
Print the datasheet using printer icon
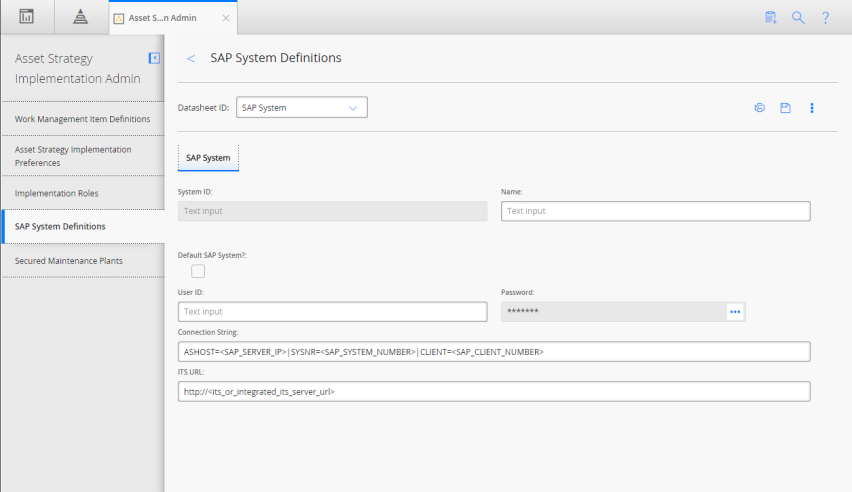click(760, 108)
